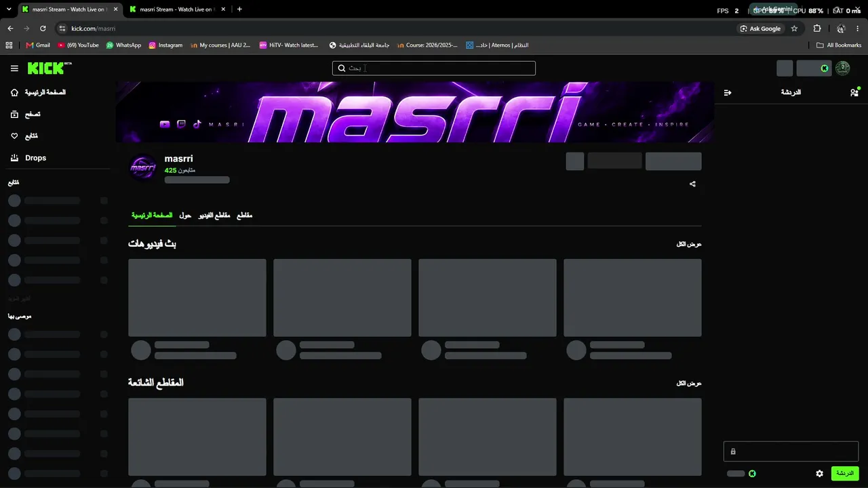The image size is (868, 488).
Task: Click the Ask Google button
Action: coord(760,28)
